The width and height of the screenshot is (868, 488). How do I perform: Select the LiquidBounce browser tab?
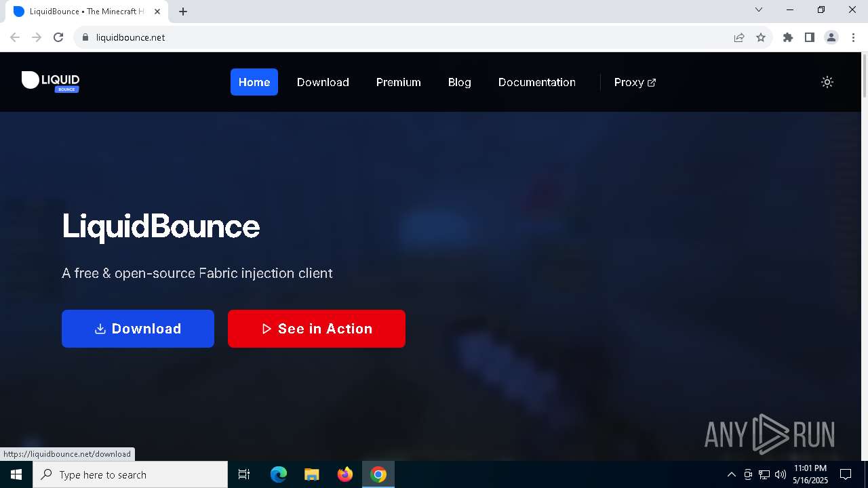87,12
